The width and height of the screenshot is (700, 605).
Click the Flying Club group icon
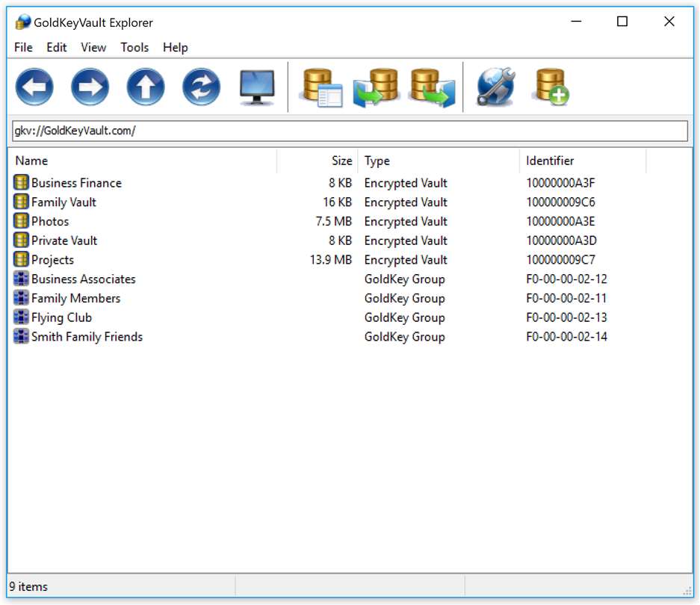coord(21,317)
